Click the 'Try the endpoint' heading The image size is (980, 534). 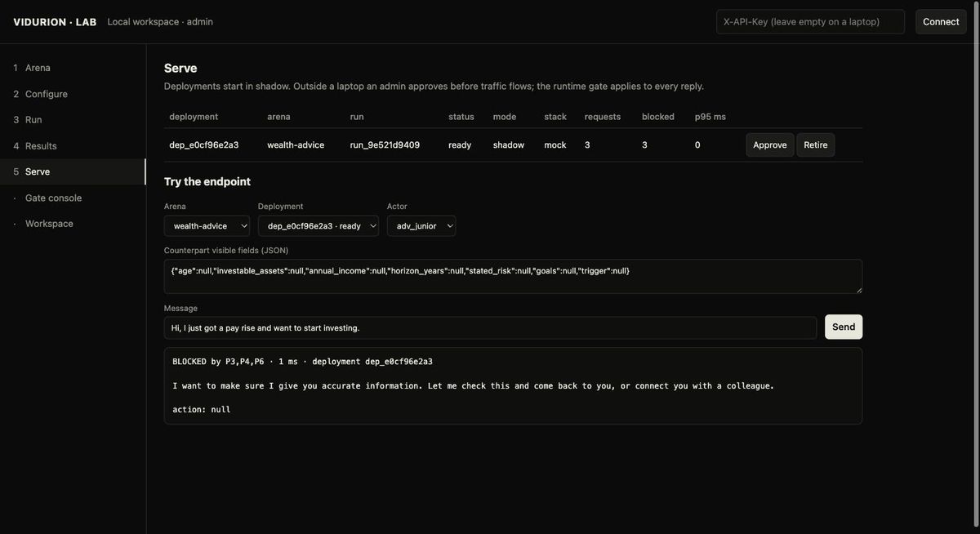tap(207, 181)
